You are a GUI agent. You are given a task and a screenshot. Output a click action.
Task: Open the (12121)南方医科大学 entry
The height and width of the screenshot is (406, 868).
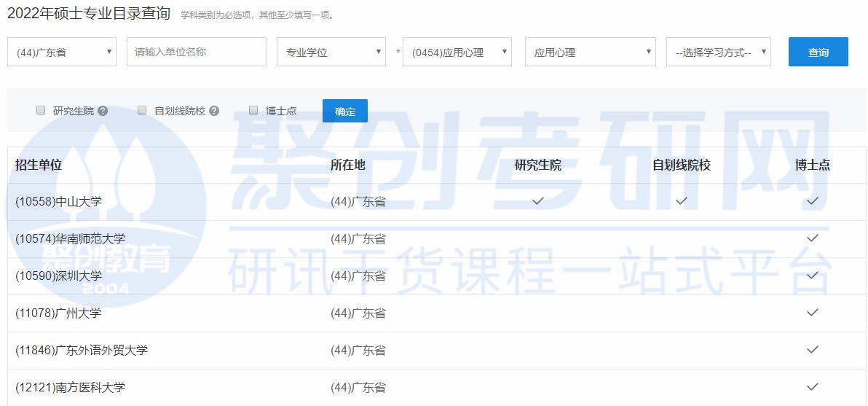click(71, 387)
